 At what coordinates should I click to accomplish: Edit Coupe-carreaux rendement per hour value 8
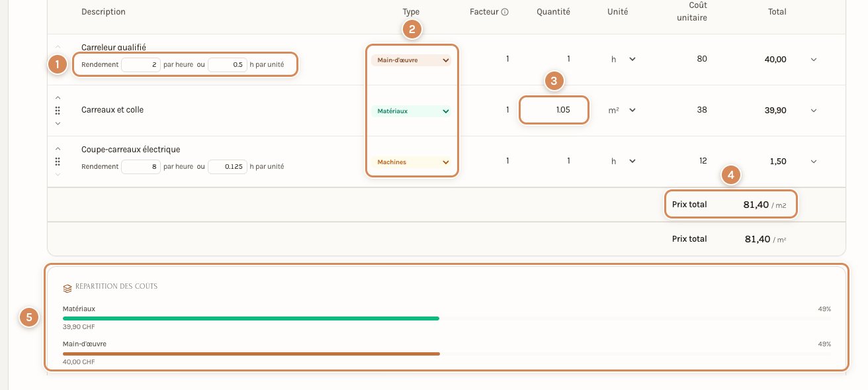point(141,167)
